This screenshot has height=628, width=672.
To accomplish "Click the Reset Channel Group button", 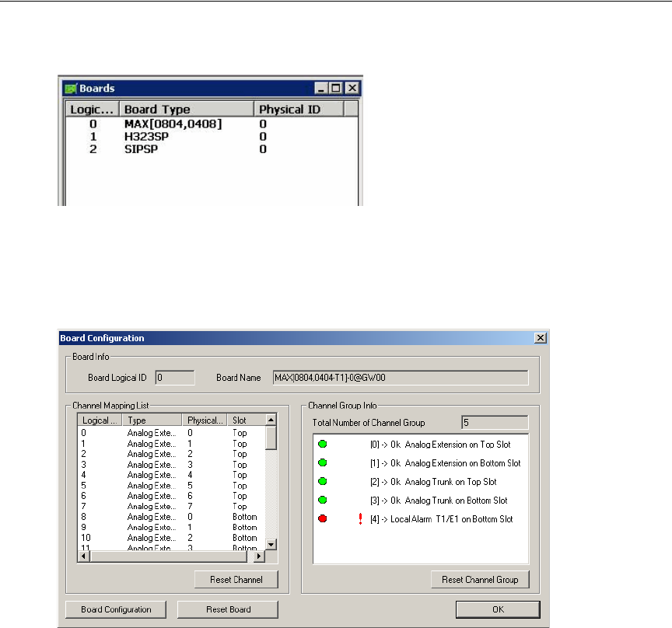I will coord(480,580).
